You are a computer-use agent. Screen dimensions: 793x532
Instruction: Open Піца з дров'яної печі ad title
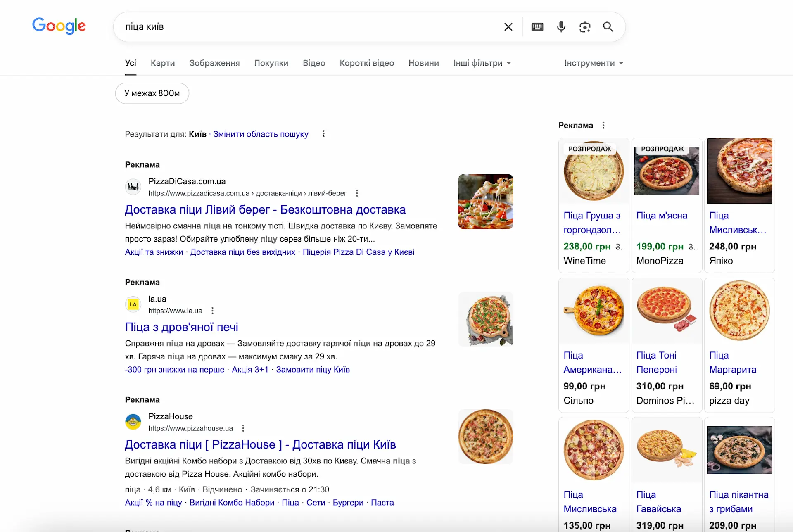[182, 327]
